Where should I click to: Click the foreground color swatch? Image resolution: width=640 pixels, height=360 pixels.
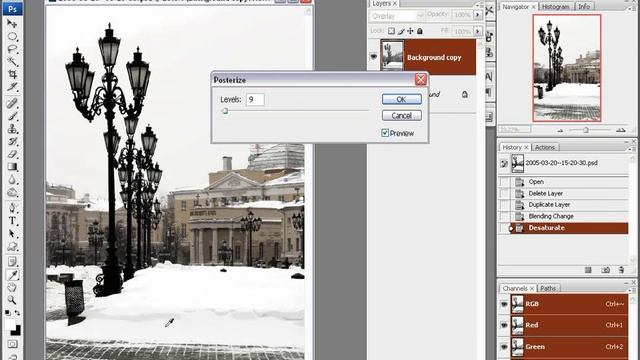pyautogui.click(x=10, y=325)
